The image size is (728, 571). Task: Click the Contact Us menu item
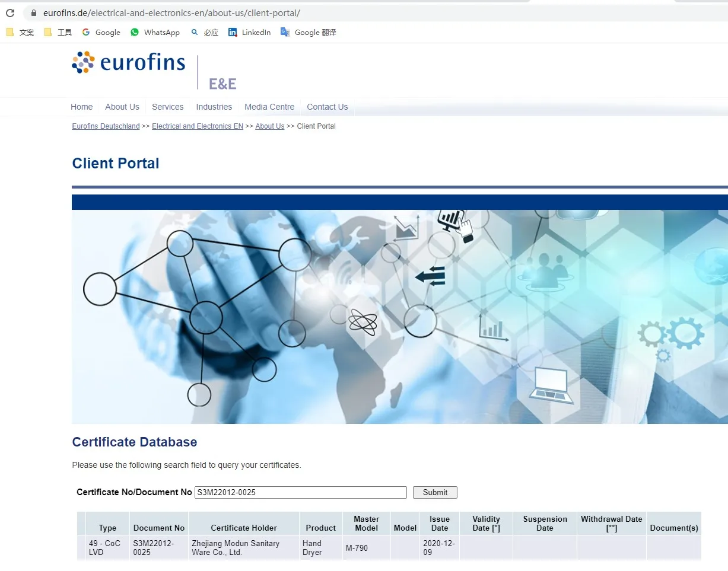(x=327, y=107)
